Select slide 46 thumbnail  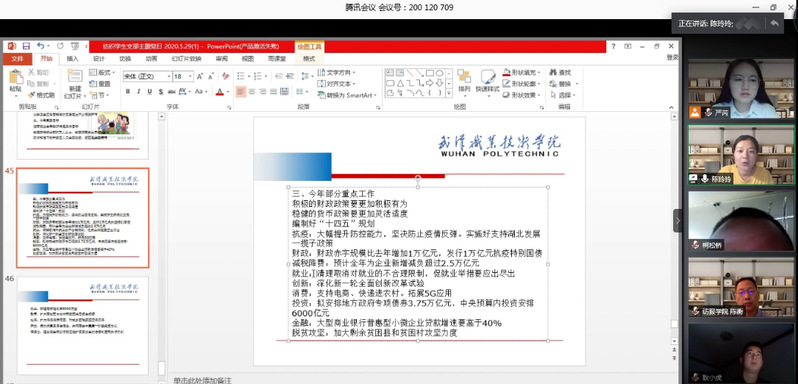tap(82, 325)
